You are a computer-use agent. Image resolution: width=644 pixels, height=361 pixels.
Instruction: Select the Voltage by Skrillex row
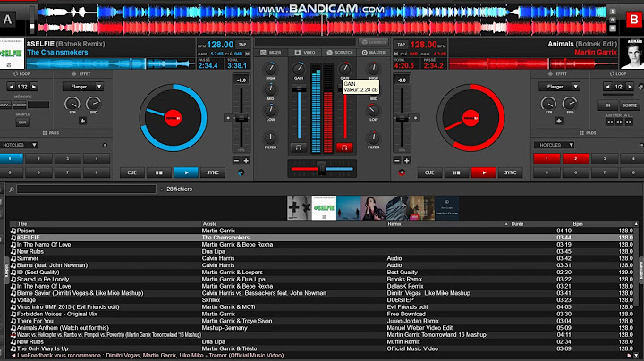pyautogui.click(x=322, y=300)
